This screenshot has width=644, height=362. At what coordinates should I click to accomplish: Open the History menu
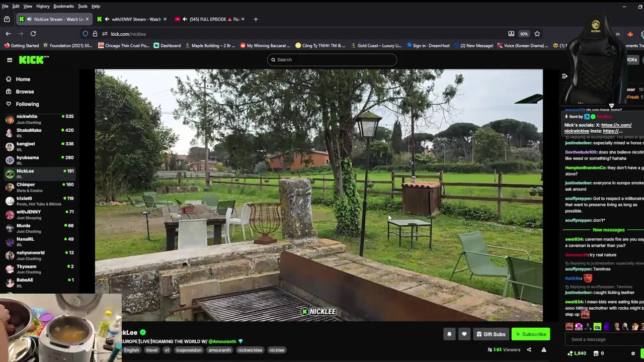click(43, 6)
